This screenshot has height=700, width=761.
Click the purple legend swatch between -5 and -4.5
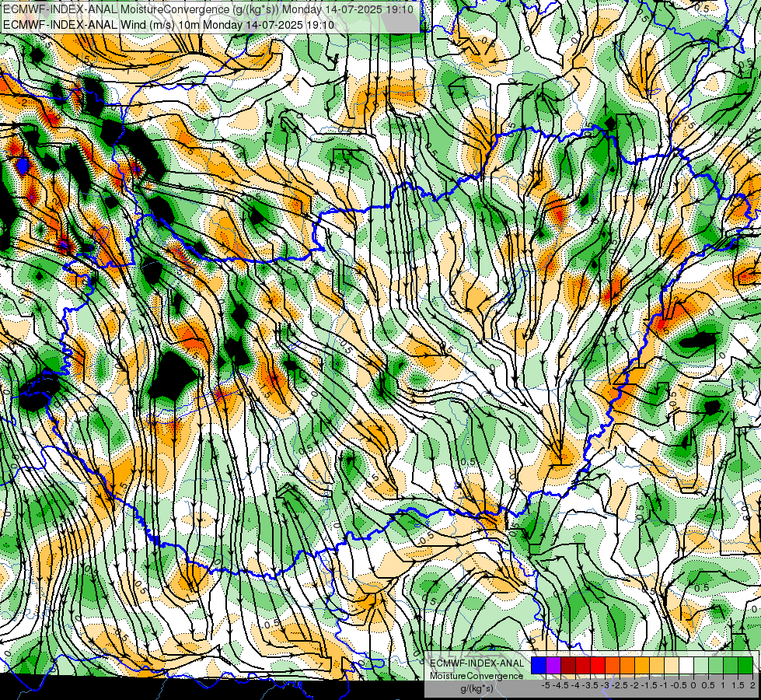click(553, 666)
